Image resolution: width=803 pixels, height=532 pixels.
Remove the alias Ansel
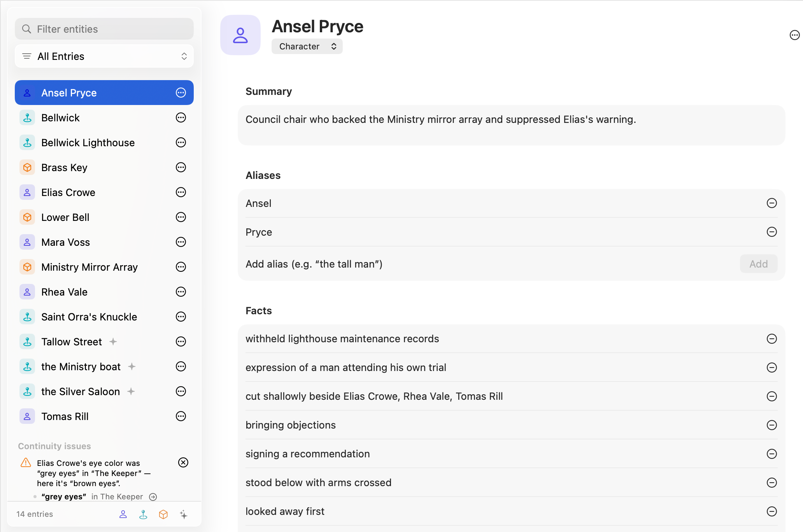pyautogui.click(x=771, y=203)
